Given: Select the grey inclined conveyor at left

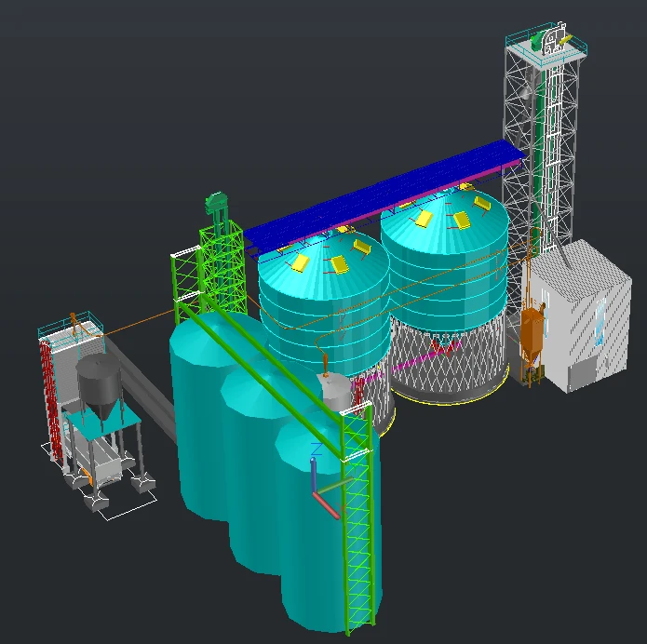Looking at the screenshot, I should [142, 388].
